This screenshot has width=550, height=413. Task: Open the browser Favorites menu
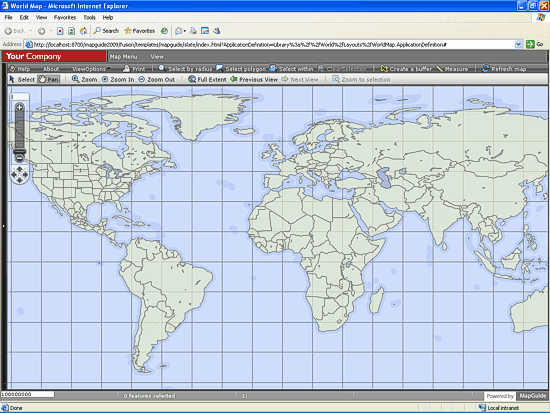pos(65,17)
